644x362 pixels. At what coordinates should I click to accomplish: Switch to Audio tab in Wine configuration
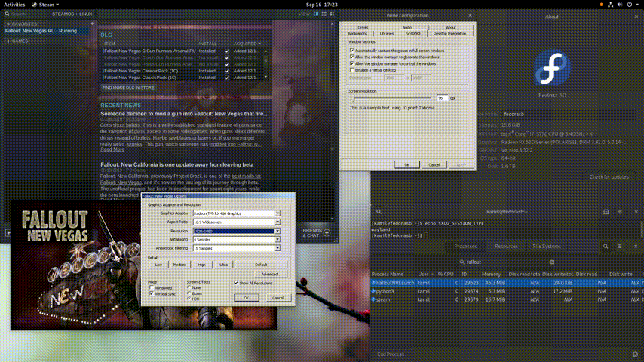coord(406,28)
